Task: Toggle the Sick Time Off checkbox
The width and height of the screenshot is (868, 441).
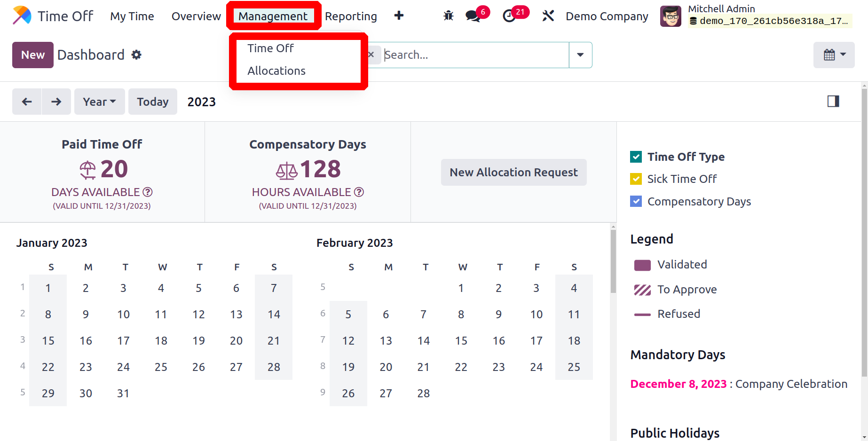Action: pos(636,179)
